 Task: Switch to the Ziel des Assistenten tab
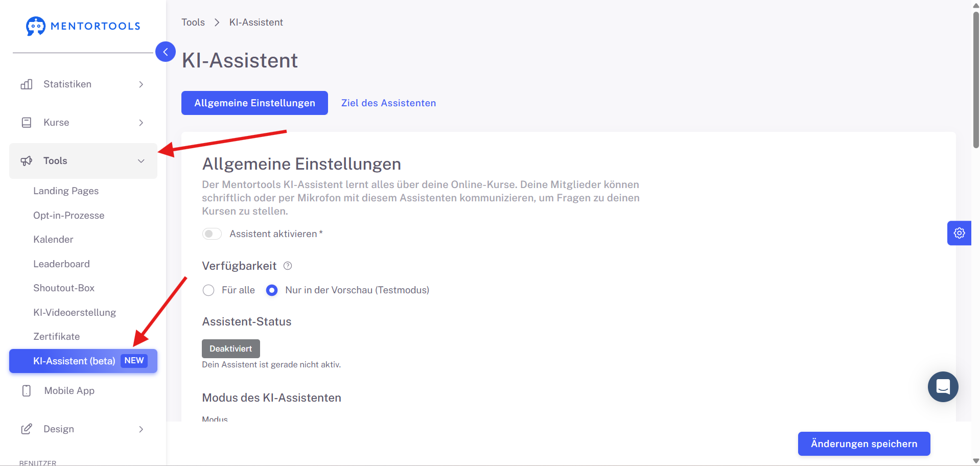point(389,103)
